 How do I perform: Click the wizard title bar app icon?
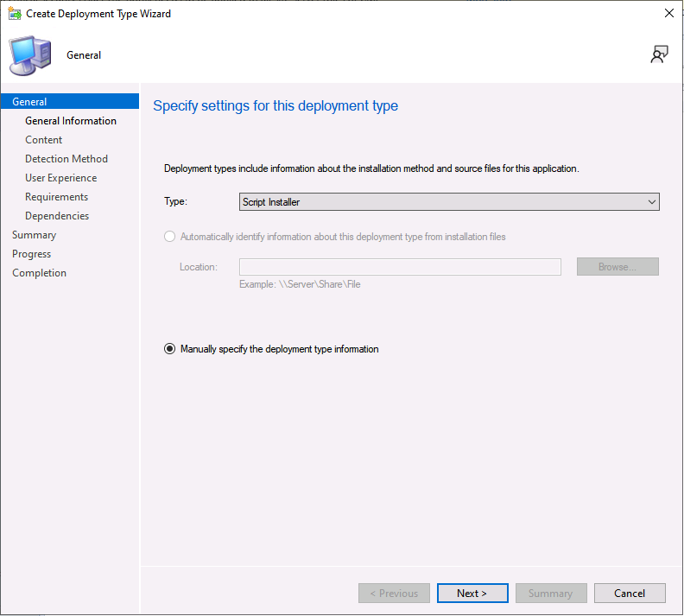click(14, 14)
